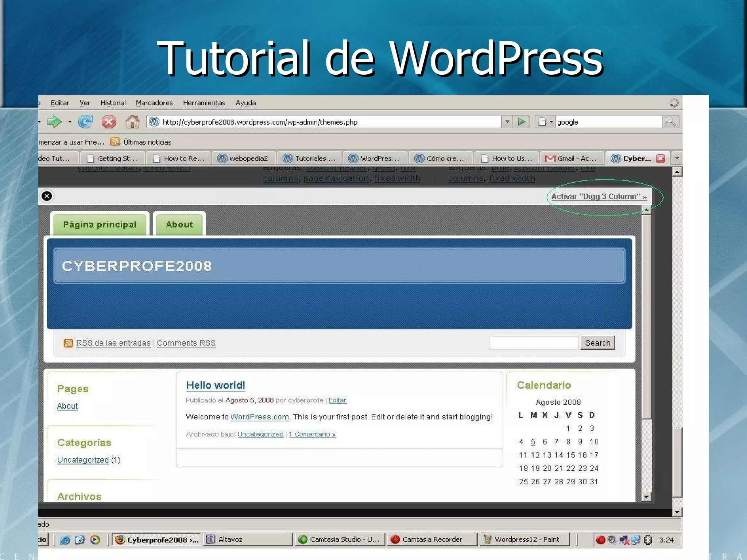This screenshot has height=560, width=747.
Task: Open the Historial menu
Action: [x=113, y=103]
